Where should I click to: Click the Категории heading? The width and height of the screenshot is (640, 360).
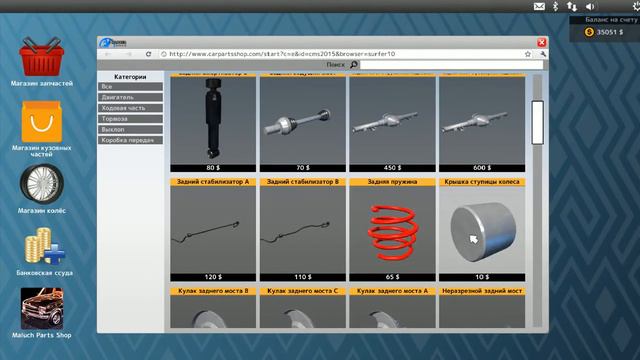coord(130,77)
